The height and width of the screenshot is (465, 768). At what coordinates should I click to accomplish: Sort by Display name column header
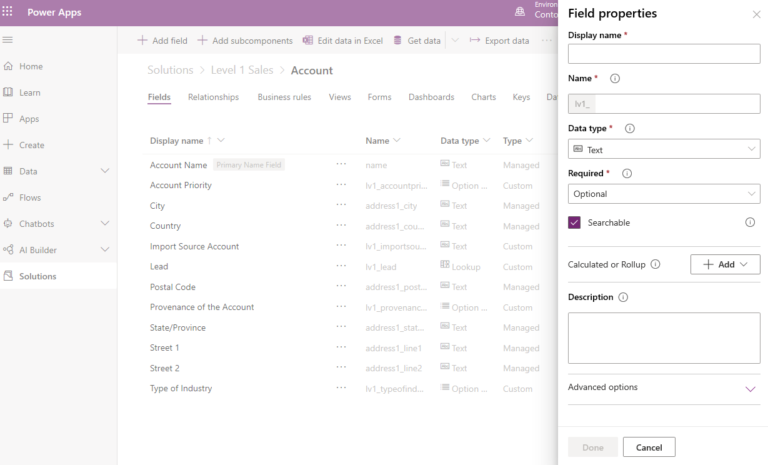(x=176, y=141)
